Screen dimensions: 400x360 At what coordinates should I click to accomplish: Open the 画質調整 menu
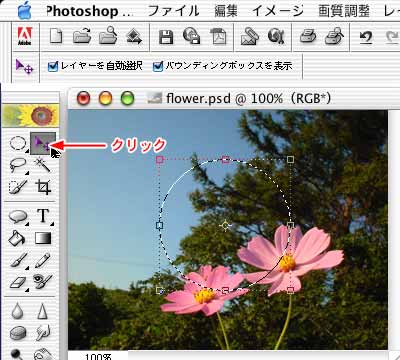pyautogui.click(x=344, y=11)
